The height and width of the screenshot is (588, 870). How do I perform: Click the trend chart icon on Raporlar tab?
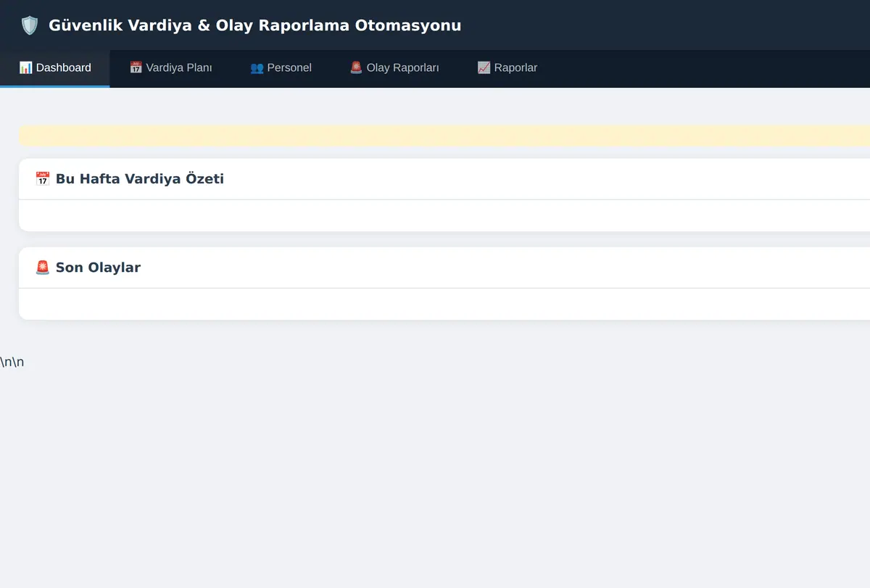click(x=484, y=68)
